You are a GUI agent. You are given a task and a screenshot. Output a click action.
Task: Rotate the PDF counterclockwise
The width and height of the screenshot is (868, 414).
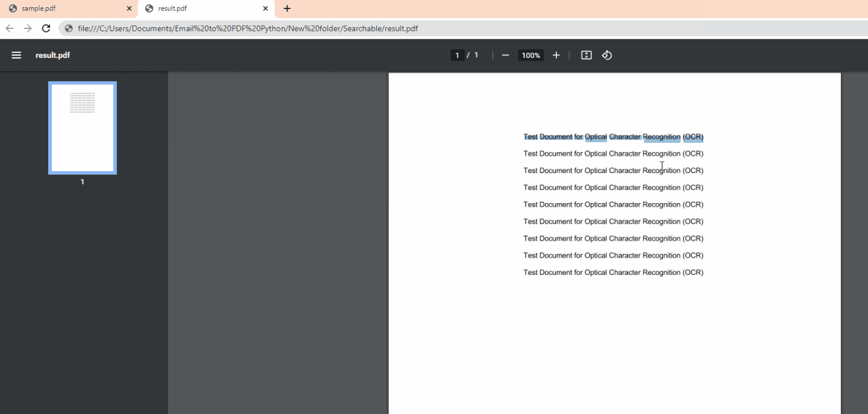607,55
